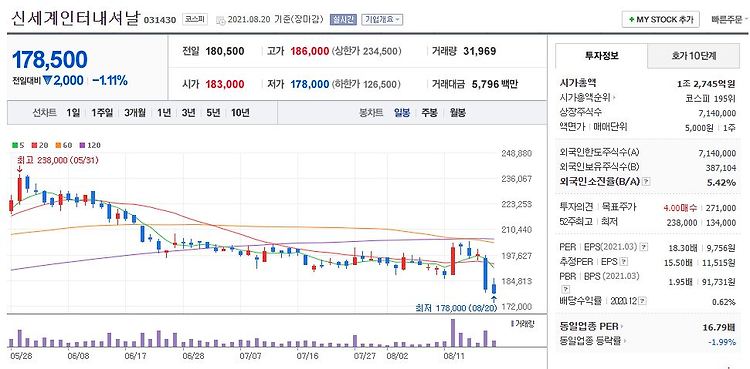Open 동일업종 PER details
Screen dimensions: 750x369
[x=592, y=327]
